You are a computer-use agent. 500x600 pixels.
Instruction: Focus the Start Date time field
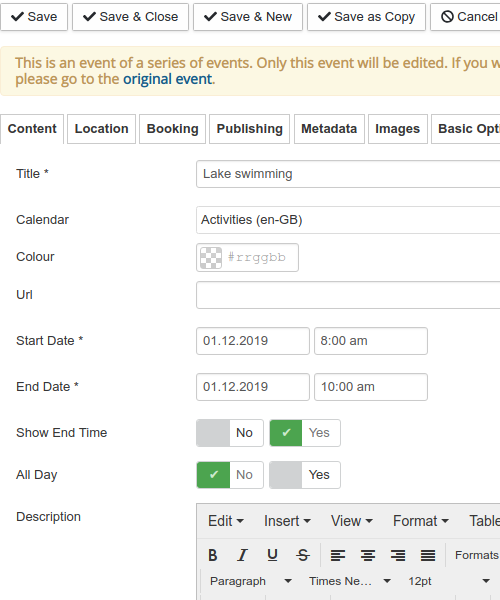pos(371,341)
